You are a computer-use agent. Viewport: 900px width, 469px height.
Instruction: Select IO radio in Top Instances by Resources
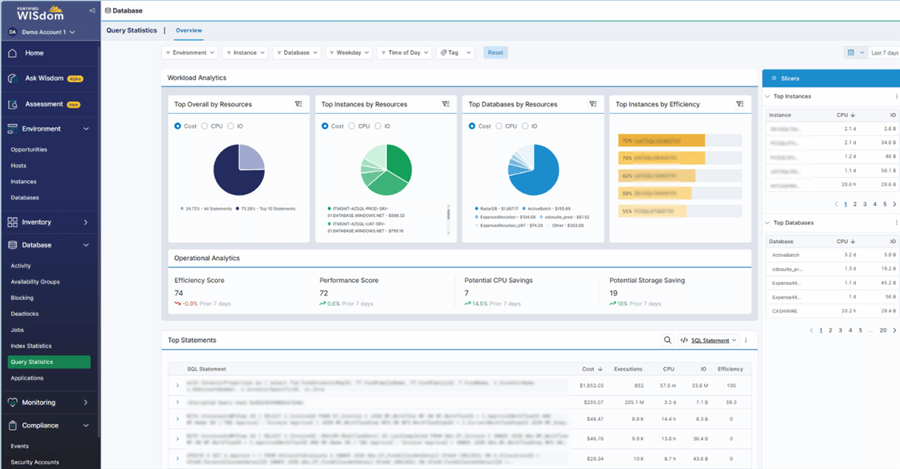[x=379, y=127]
